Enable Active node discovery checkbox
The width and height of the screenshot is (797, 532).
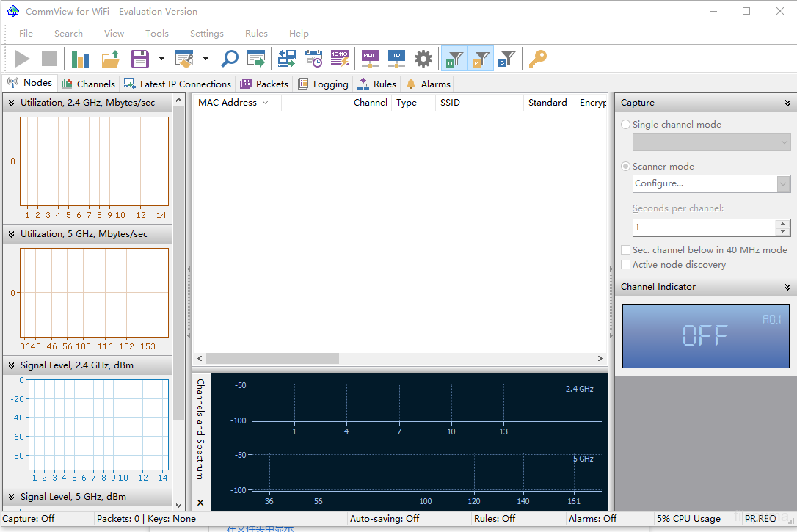coord(626,265)
